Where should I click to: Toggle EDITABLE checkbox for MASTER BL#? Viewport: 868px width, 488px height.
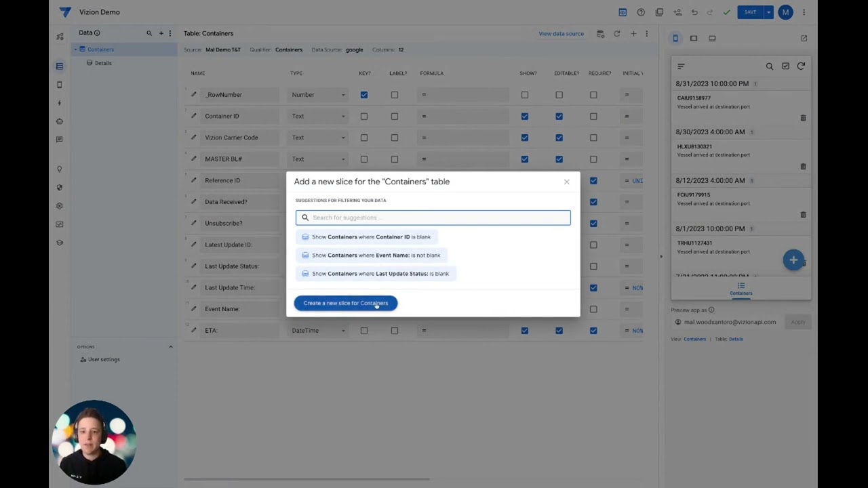tap(559, 159)
